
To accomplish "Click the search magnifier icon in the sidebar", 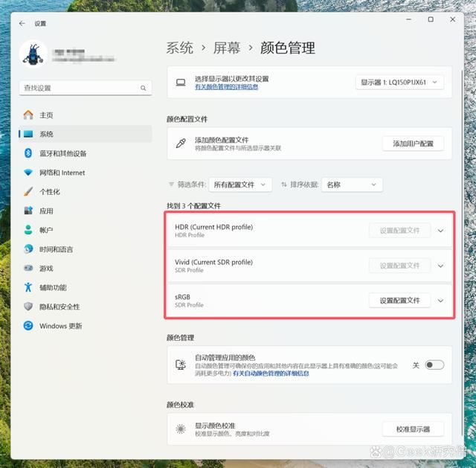I will 144,88.
